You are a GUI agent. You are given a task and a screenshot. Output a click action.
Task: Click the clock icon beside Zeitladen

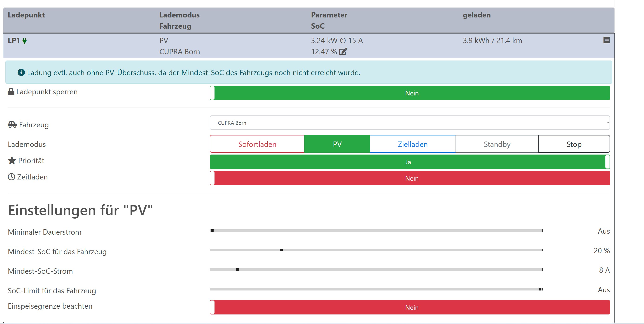click(x=11, y=177)
